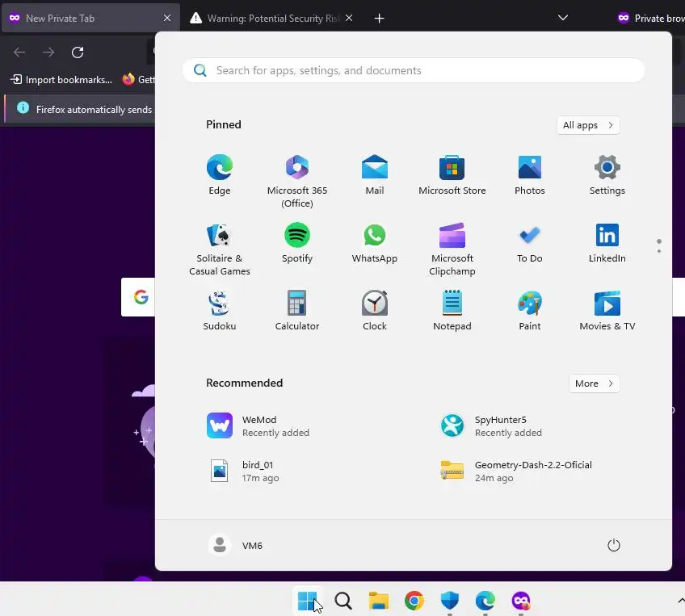The height and width of the screenshot is (616, 685).
Task: Show hidden system tray icons
Action: click(x=681, y=601)
